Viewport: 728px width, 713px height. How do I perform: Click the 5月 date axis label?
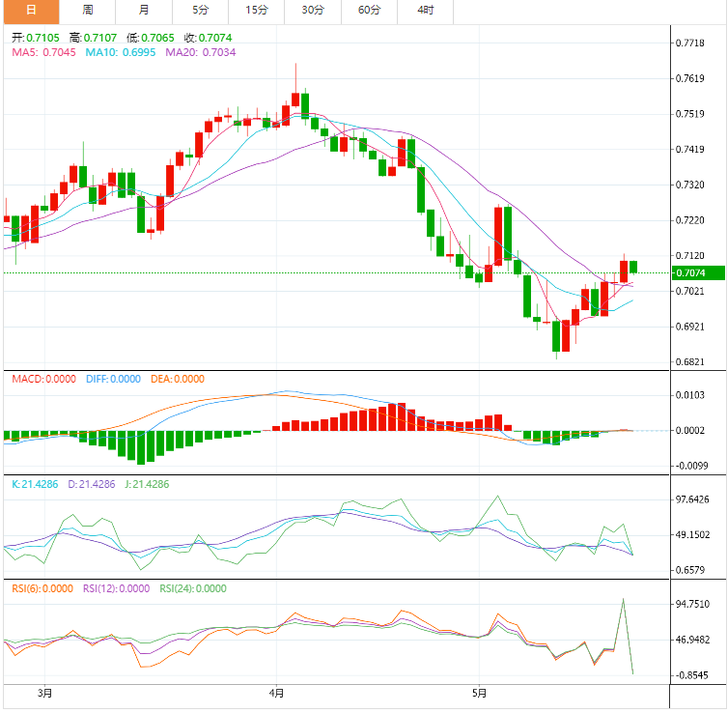[479, 694]
